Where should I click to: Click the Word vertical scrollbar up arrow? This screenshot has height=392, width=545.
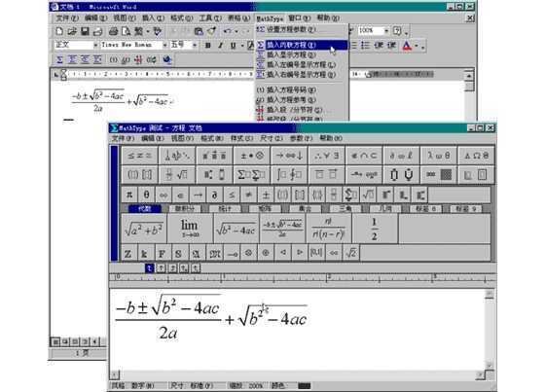tap(469, 75)
